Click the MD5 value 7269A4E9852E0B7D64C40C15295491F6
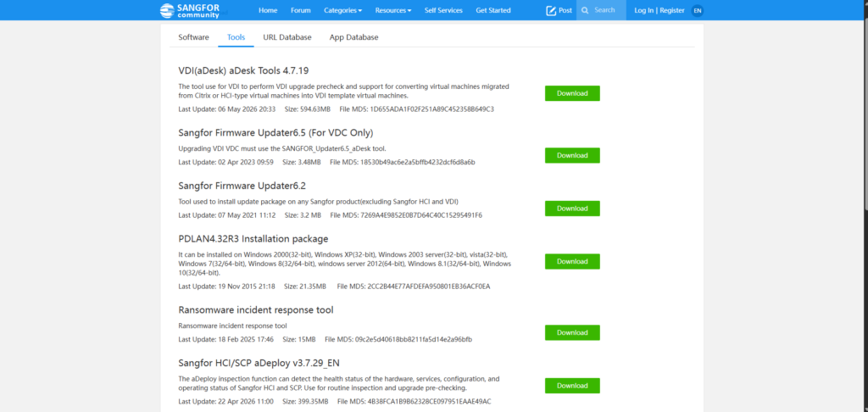The width and height of the screenshot is (868, 412). click(420, 214)
